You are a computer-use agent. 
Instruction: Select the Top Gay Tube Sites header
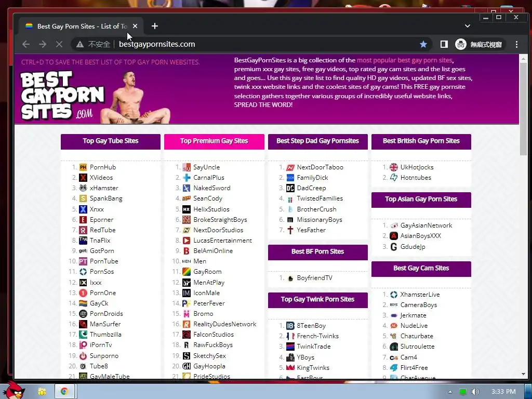(x=111, y=141)
